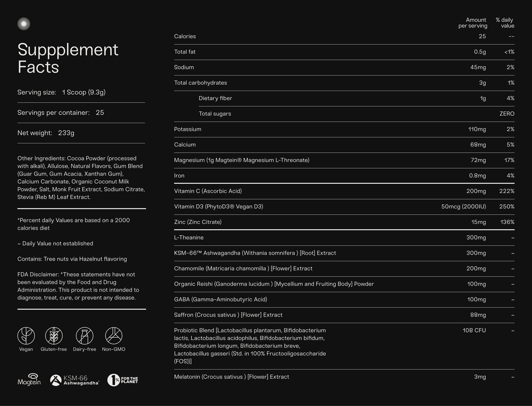Click the L-Theanine row label
The image size is (532, 406).
[189, 237]
